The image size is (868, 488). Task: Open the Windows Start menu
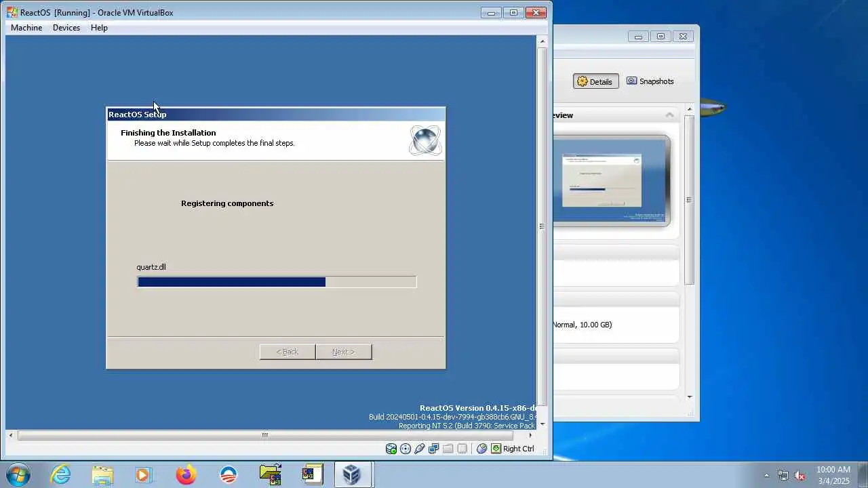coord(17,474)
